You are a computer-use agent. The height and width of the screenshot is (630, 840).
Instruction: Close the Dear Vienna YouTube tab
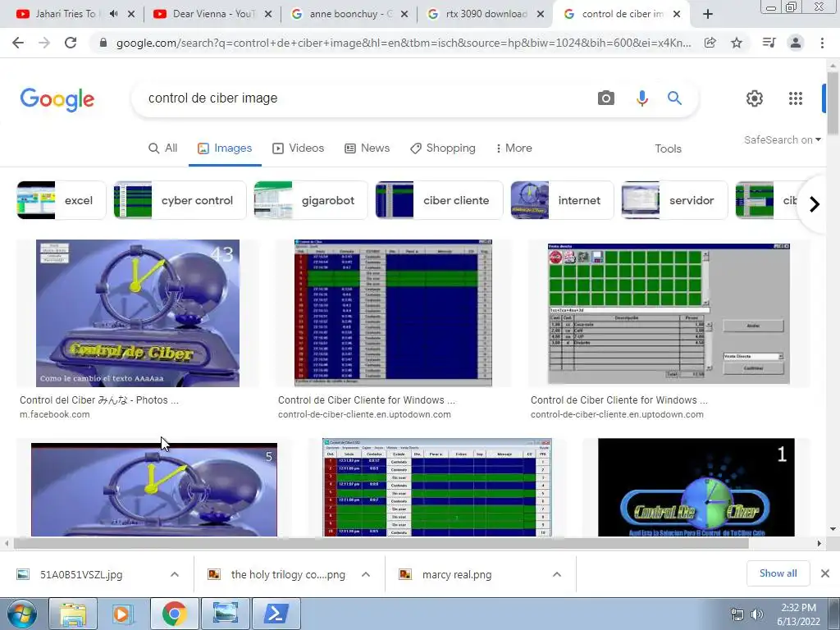click(268, 14)
